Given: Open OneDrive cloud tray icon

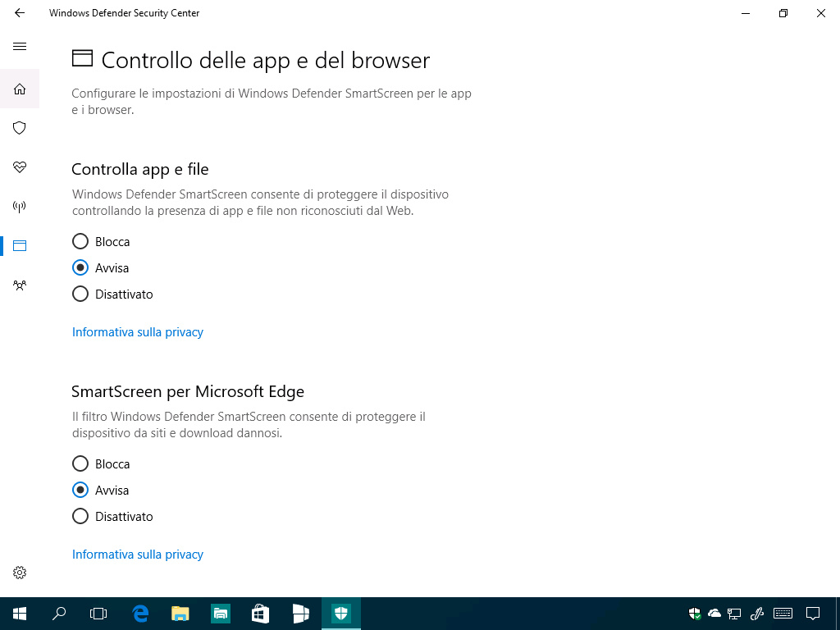Looking at the screenshot, I should pos(714,614).
